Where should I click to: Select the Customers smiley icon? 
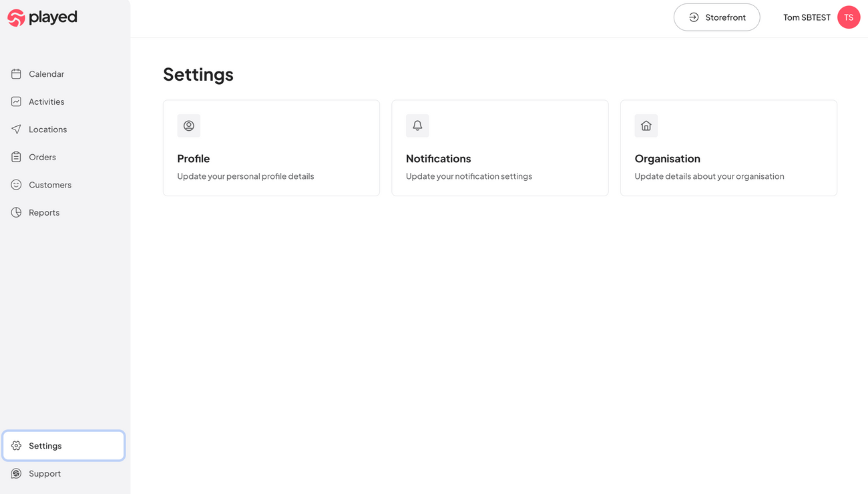(16, 184)
